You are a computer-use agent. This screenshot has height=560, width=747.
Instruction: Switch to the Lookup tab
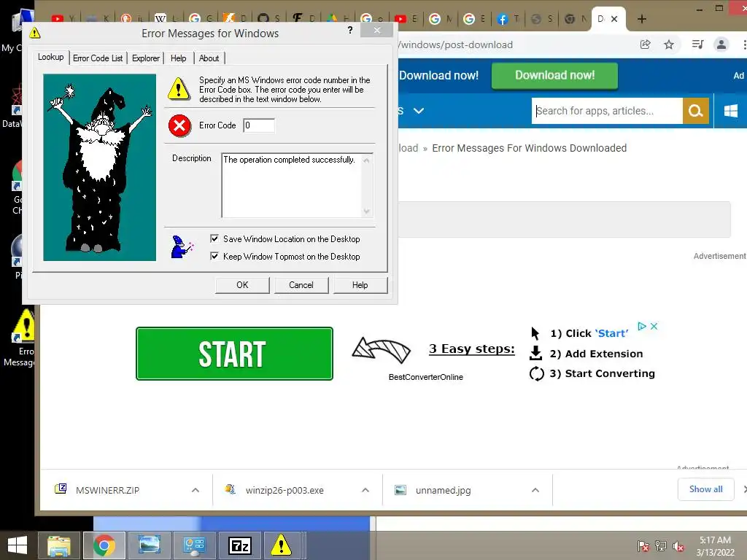coord(50,57)
